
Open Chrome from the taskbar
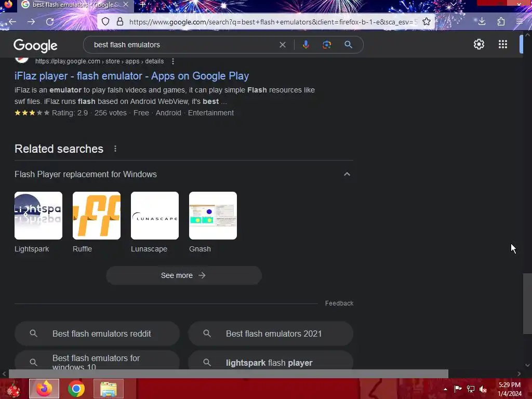pyautogui.click(x=76, y=389)
